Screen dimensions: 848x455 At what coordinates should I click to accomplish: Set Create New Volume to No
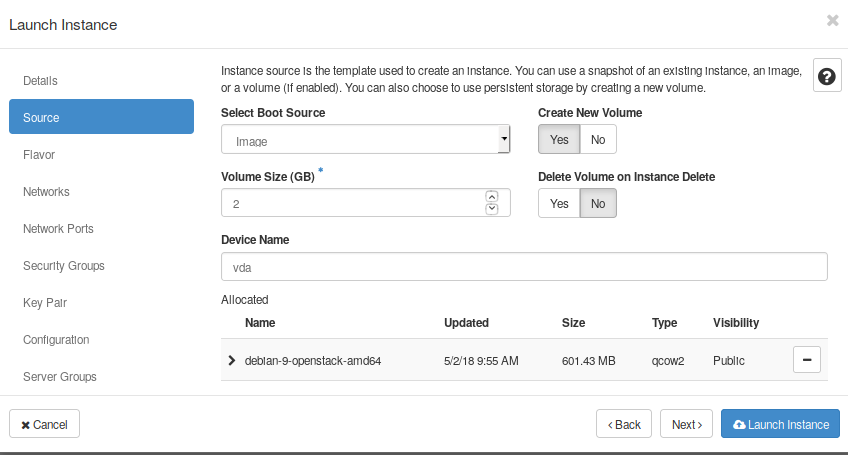597,139
